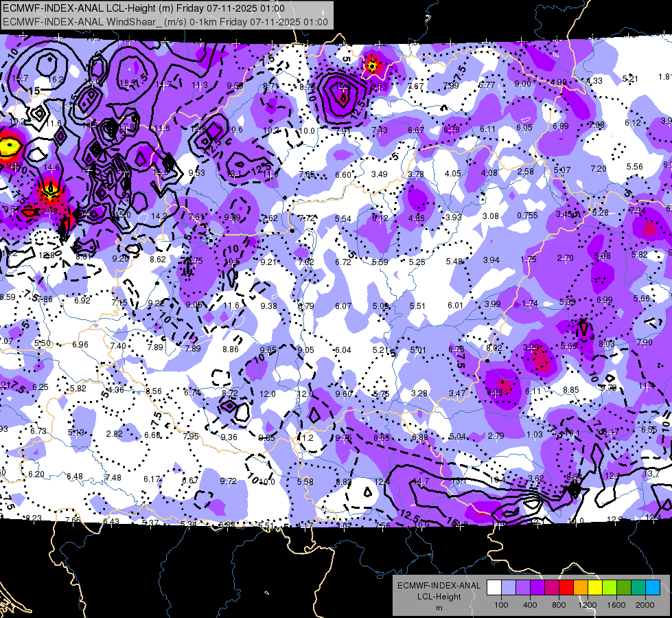Click the legend tick label 800
This screenshot has width=672, height=618.
pos(559,605)
